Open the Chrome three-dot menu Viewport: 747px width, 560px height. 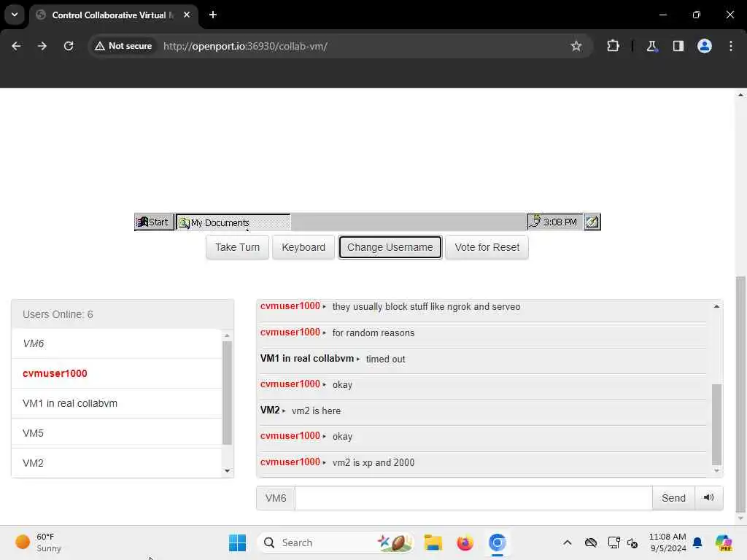coord(731,46)
